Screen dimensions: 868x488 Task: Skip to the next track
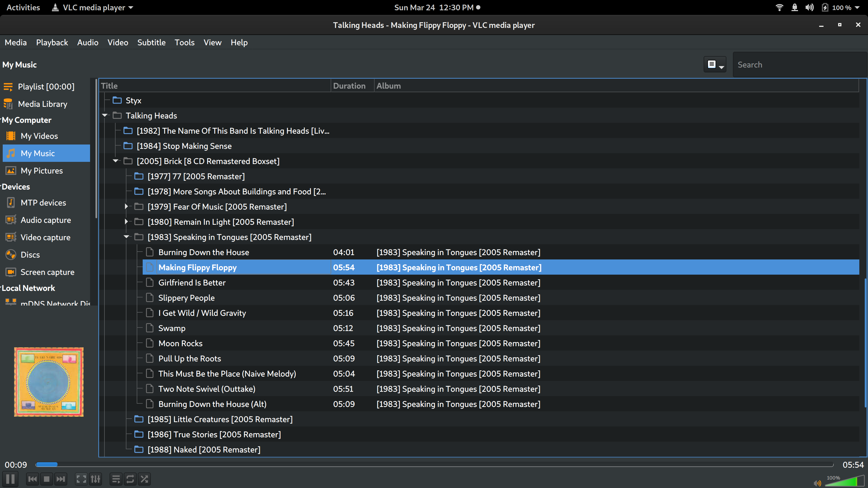(61, 479)
